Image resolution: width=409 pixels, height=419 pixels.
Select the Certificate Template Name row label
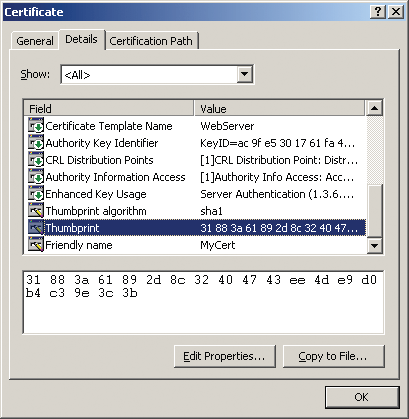tap(109, 126)
